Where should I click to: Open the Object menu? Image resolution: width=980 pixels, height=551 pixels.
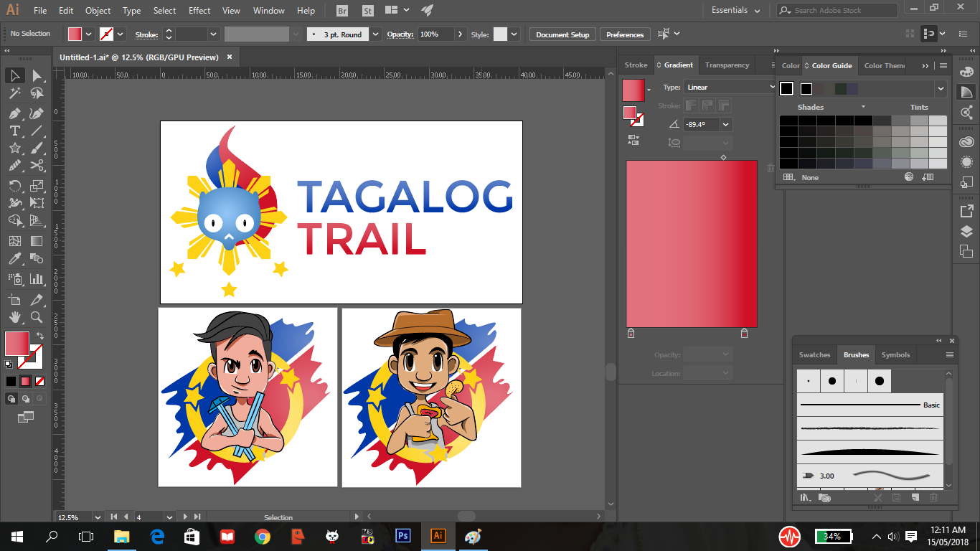click(x=98, y=11)
